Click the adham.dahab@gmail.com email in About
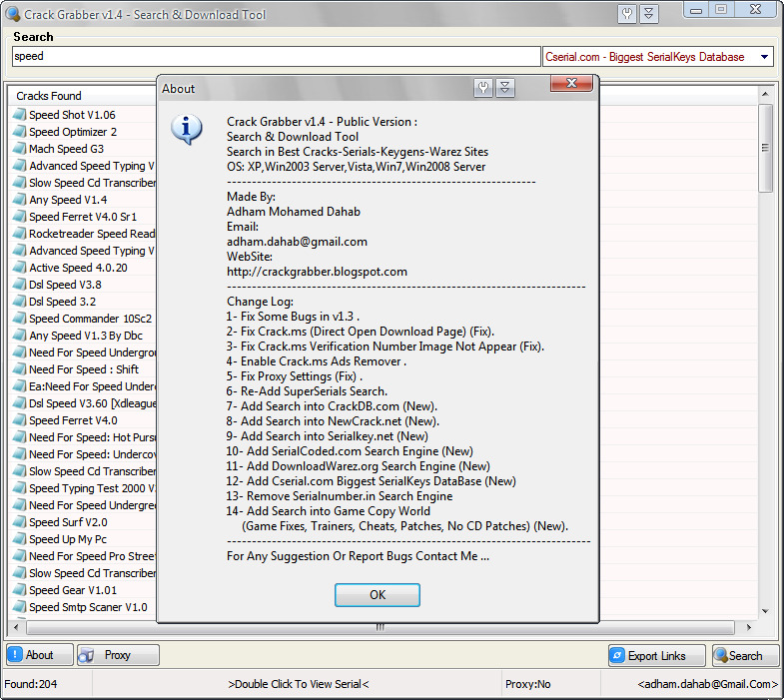The image size is (784, 700). [x=297, y=242]
